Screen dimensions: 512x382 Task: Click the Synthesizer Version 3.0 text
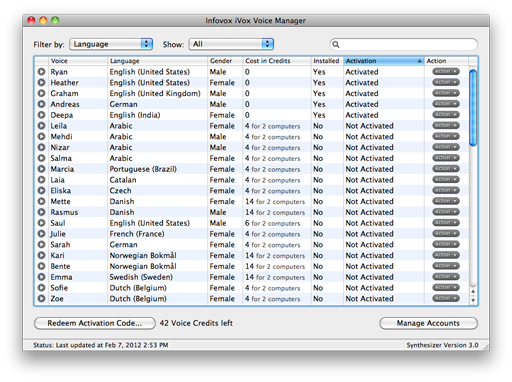pos(442,345)
